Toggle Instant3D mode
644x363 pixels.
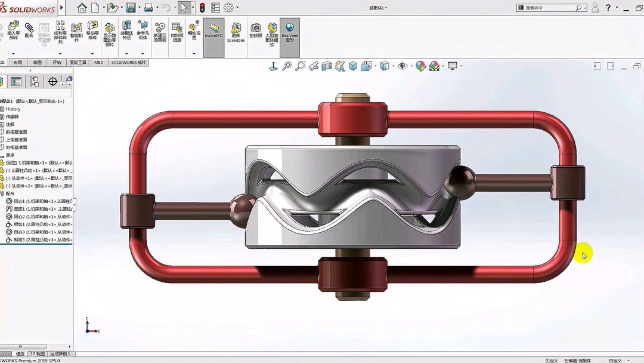(x=213, y=30)
